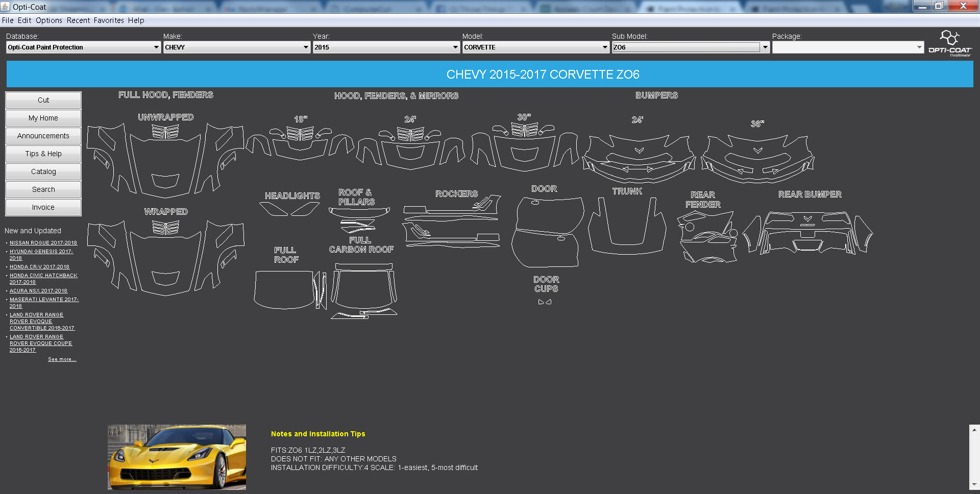Select the full carbon roof pattern

tap(364, 291)
